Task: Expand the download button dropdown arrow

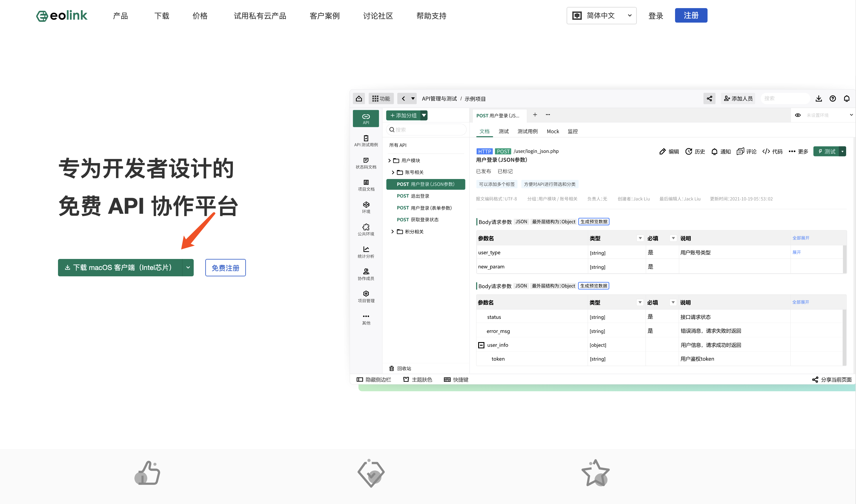Action: pos(188,268)
